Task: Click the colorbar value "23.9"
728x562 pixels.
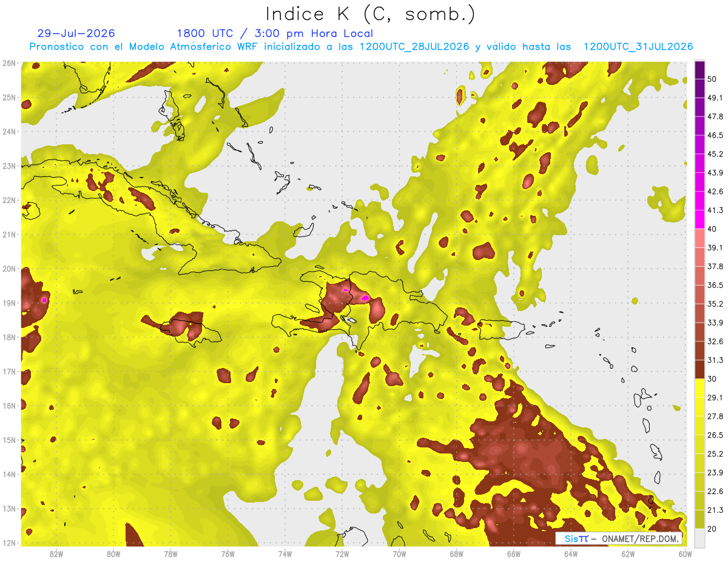Action: [715, 473]
